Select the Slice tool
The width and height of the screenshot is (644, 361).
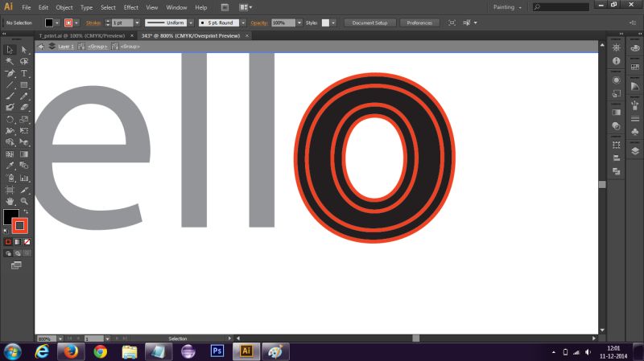[x=24, y=190]
